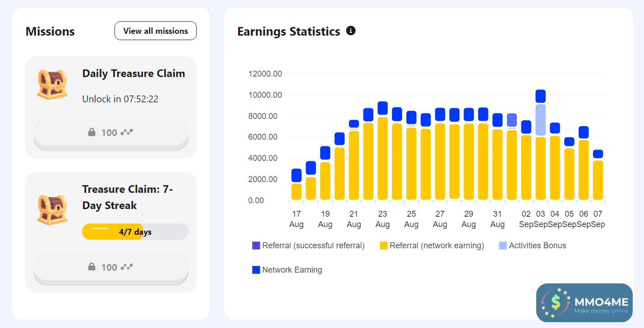Toggle the Referral (successful referral) legend swatch
Image resolution: width=644 pixels, height=328 pixels.
click(x=256, y=246)
